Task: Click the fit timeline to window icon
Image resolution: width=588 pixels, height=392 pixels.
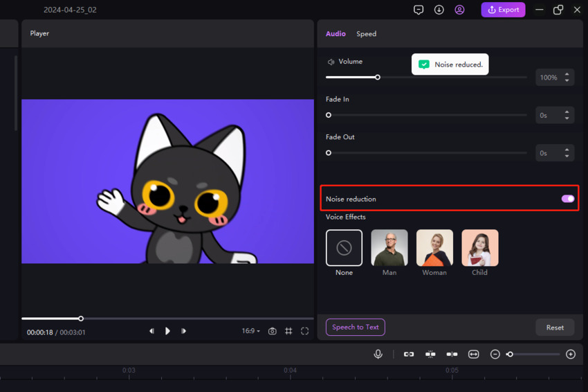Action: coord(473,354)
